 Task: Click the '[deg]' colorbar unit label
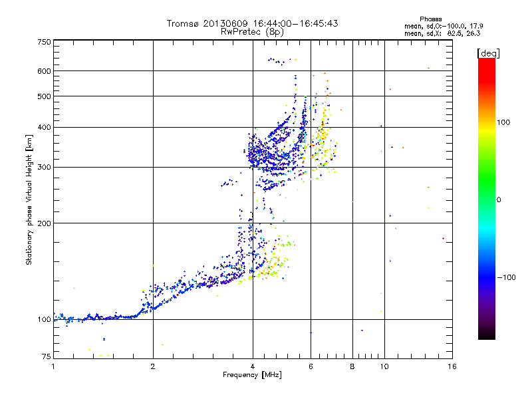click(x=488, y=53)
